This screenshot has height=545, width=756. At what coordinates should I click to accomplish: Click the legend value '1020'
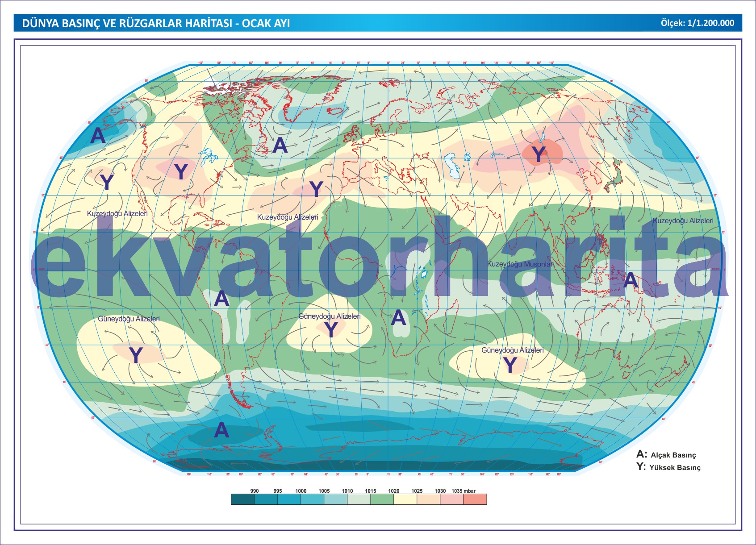pos(394,491)
